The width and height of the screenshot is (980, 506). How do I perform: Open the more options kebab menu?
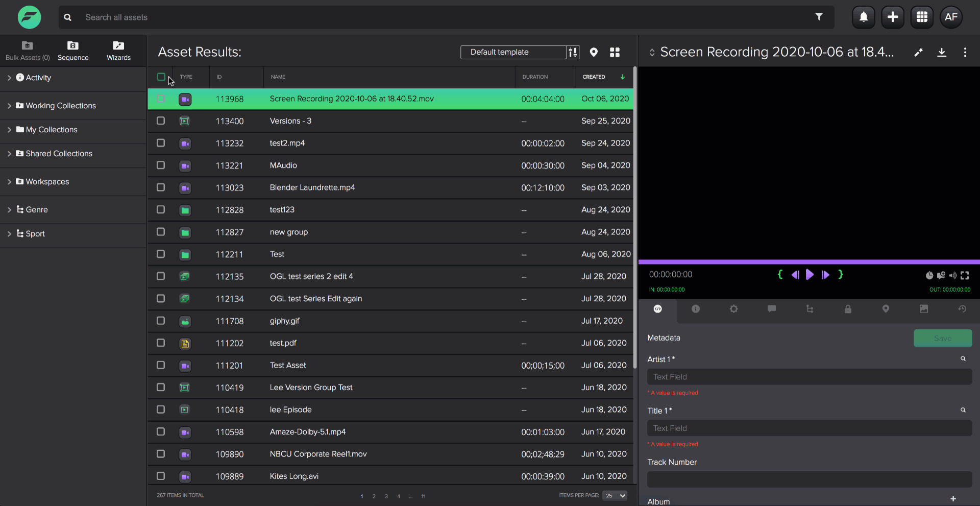tap(965, 52)
